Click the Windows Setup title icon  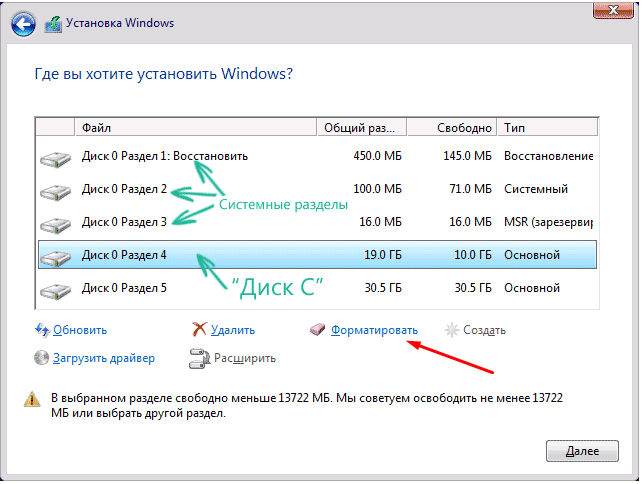tap(53, 24)
